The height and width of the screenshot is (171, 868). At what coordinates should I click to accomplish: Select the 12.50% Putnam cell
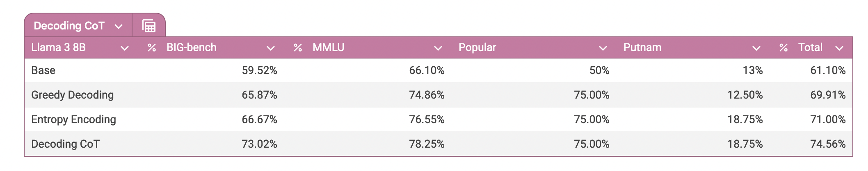tap(745, 95)
